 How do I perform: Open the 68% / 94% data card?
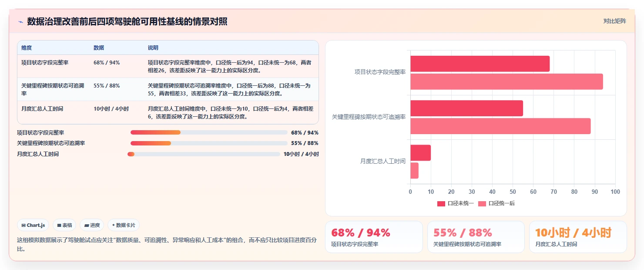(374, 237)
